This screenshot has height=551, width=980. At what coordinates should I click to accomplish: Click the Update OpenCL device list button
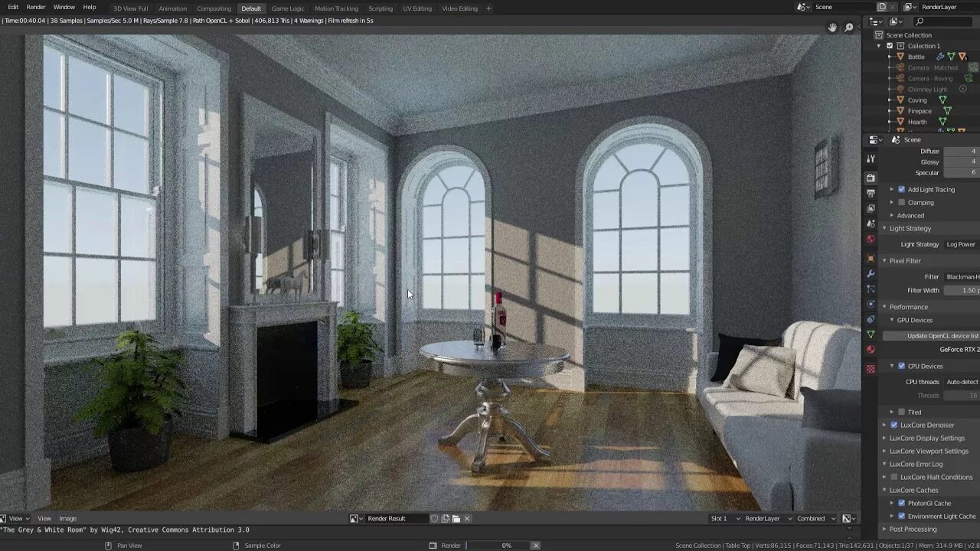pos(932,335)
